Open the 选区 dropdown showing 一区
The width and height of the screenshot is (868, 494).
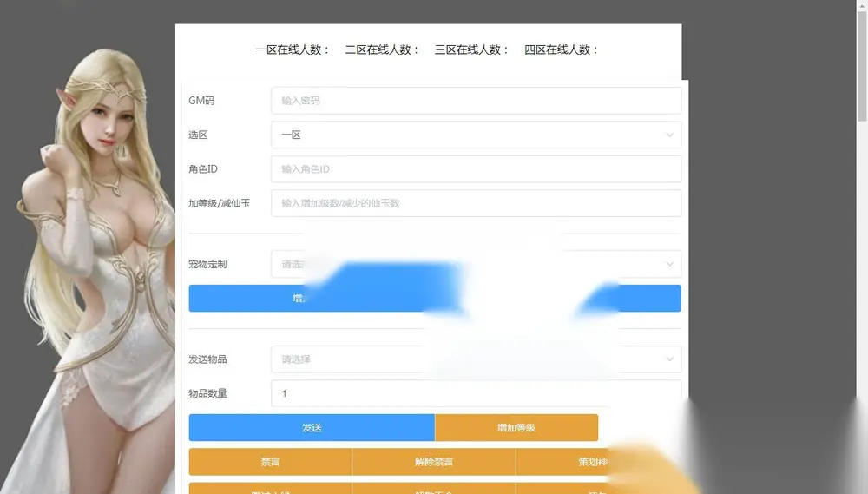476,135
